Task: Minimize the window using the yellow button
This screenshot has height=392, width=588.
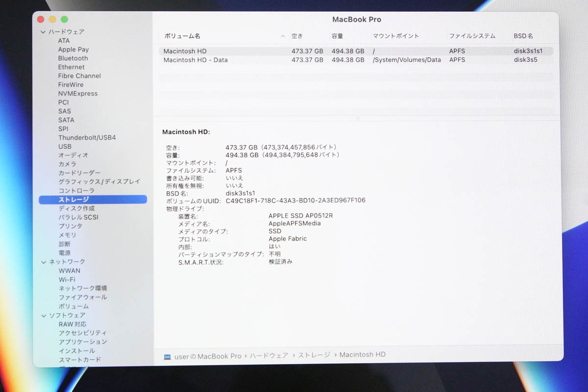Action: coord(52,20)
